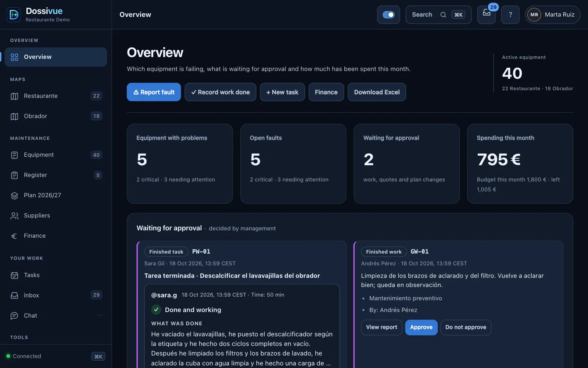
Task: Click the New task button
Action: [283, 92]
